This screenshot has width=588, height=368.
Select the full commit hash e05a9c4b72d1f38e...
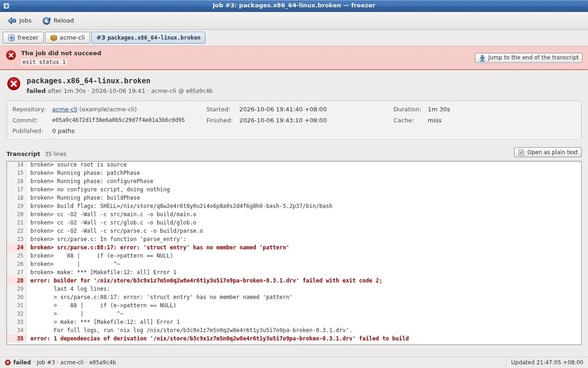coord(119,120)
